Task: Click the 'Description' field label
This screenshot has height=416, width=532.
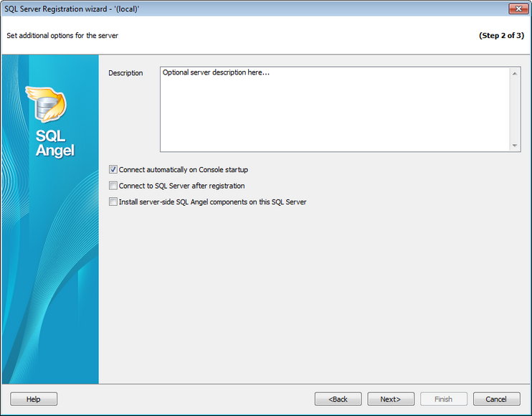Action: (x=125, y=73)
